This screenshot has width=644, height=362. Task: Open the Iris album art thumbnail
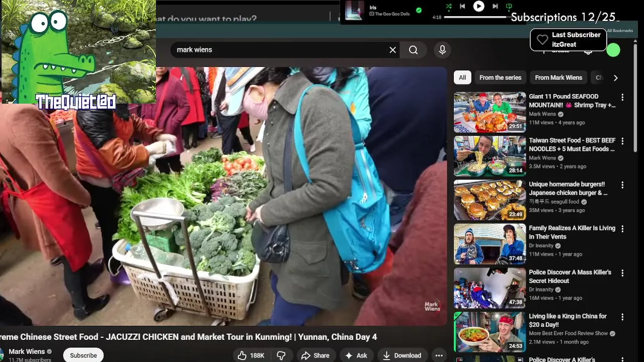[354, 10]
